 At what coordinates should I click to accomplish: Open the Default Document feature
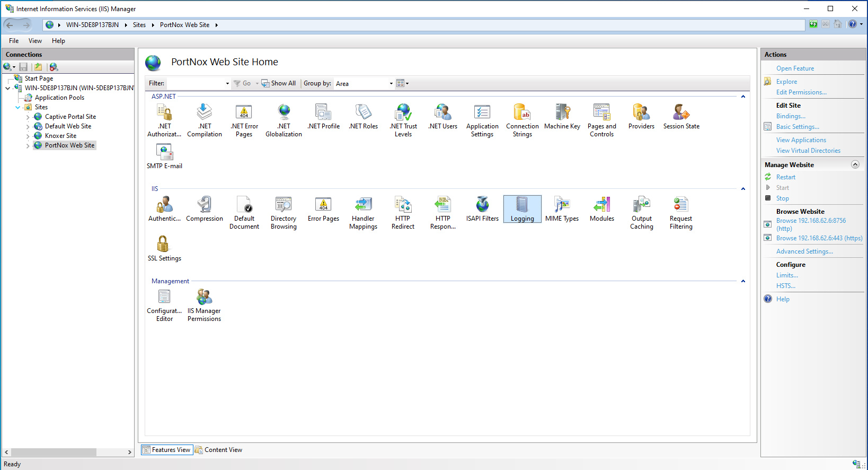pos(244,213)
